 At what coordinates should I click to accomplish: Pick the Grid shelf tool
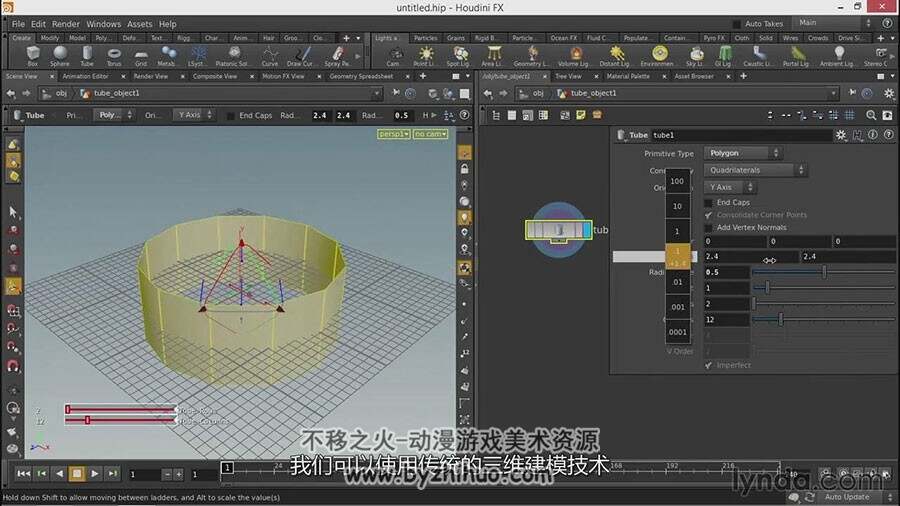141,56
